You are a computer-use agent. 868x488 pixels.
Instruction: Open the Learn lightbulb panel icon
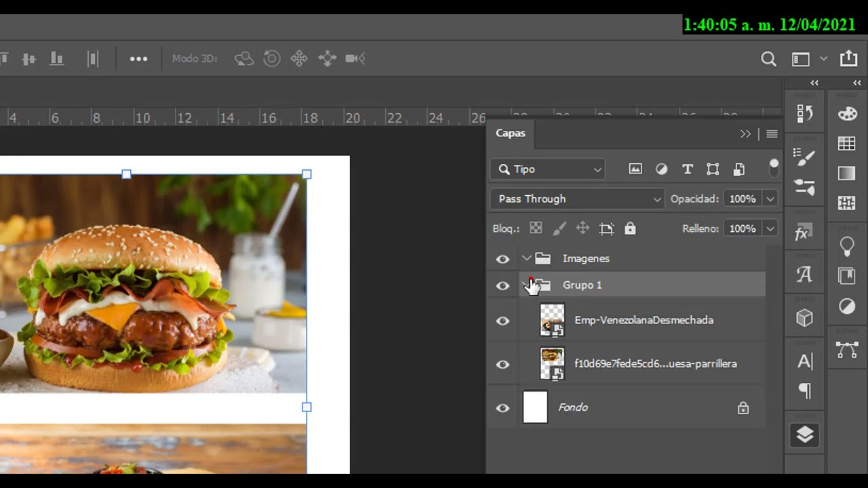[x=847, y=247]
